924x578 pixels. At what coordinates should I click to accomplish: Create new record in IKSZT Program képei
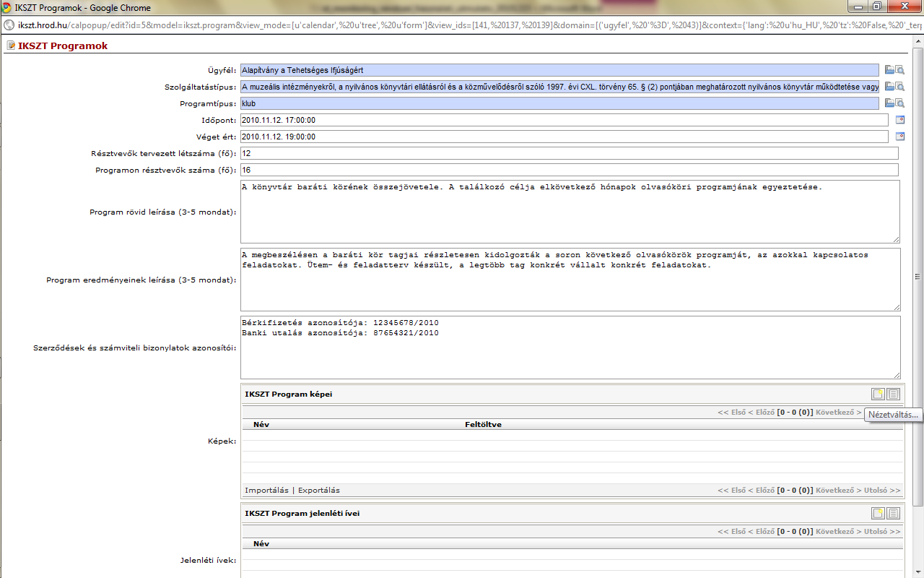click(878, 394)
